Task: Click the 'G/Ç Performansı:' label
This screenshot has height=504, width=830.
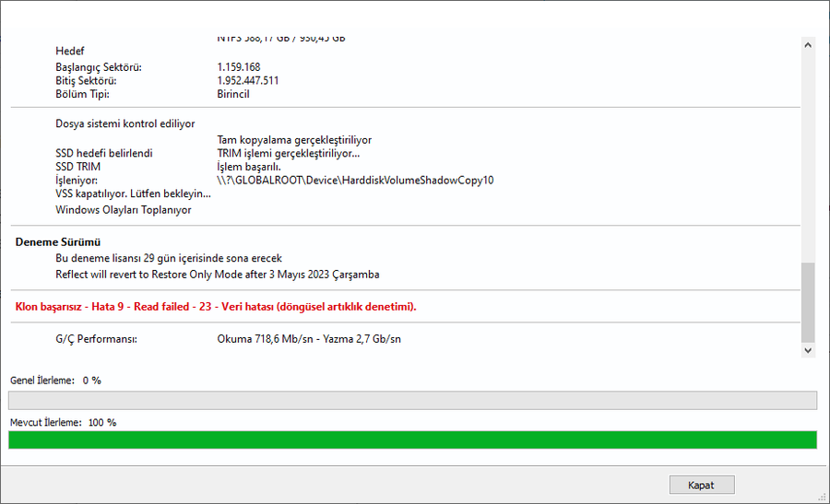Action: pyautogui.click(x=96, y=339)
